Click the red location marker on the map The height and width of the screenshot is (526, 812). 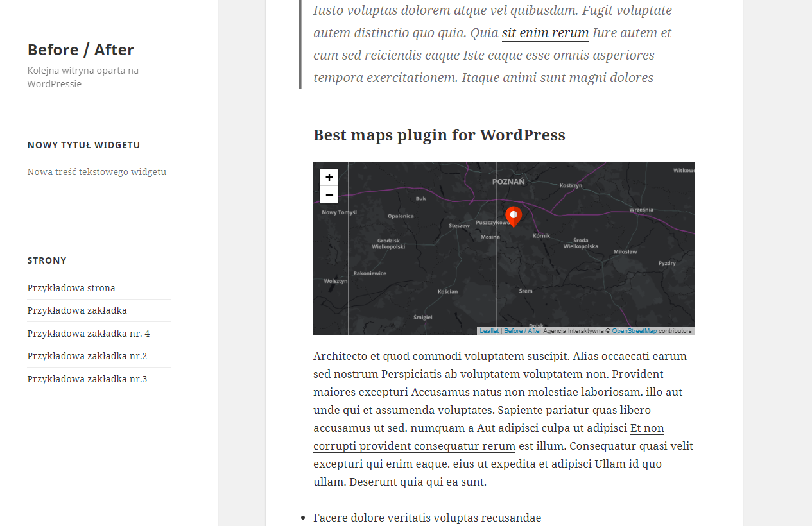pyautogui.click(x=514, y=217)
